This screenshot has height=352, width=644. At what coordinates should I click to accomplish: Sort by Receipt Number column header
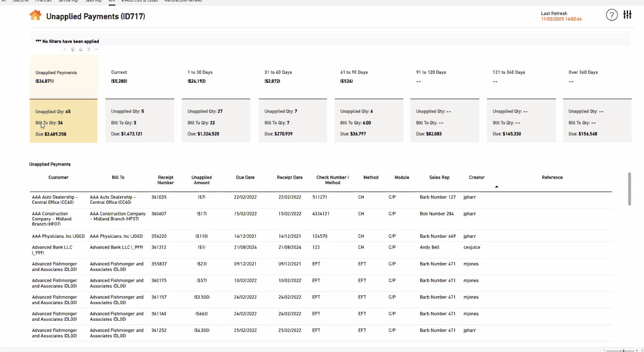[166, 180]
